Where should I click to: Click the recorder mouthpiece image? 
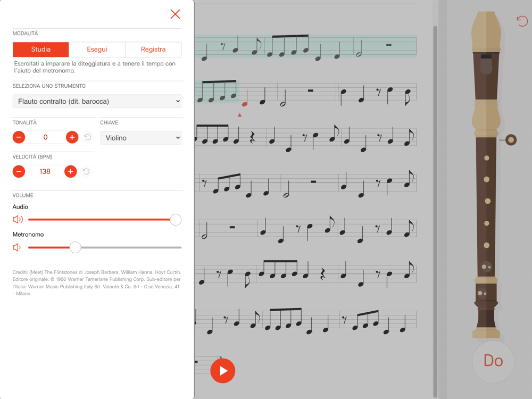click(x=486, y=32)
